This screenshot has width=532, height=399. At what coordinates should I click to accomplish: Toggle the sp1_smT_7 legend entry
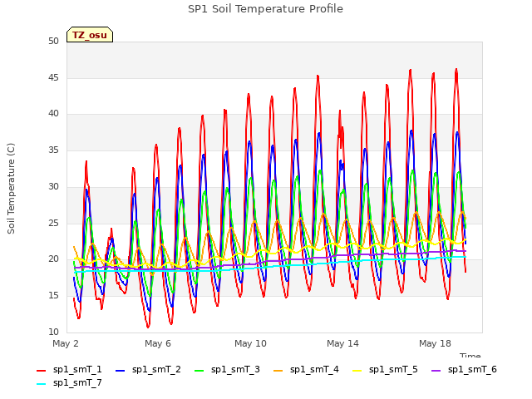[69, 382]
